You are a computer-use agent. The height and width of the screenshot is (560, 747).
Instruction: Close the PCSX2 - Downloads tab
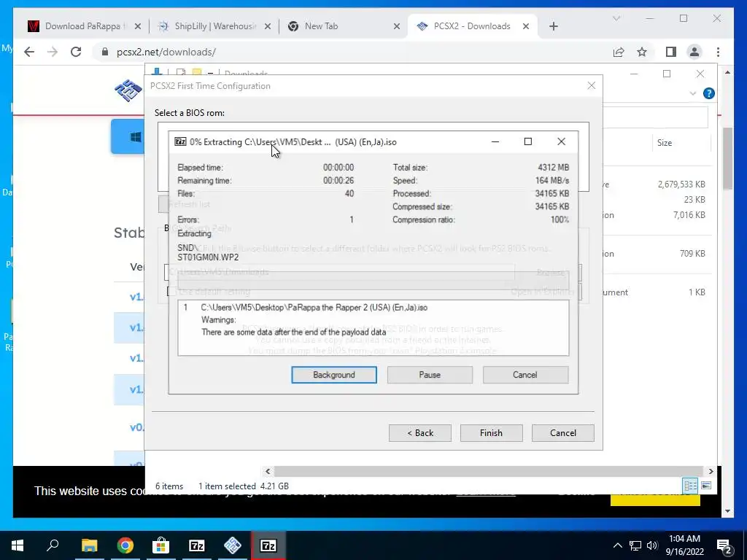pos(525,26)
